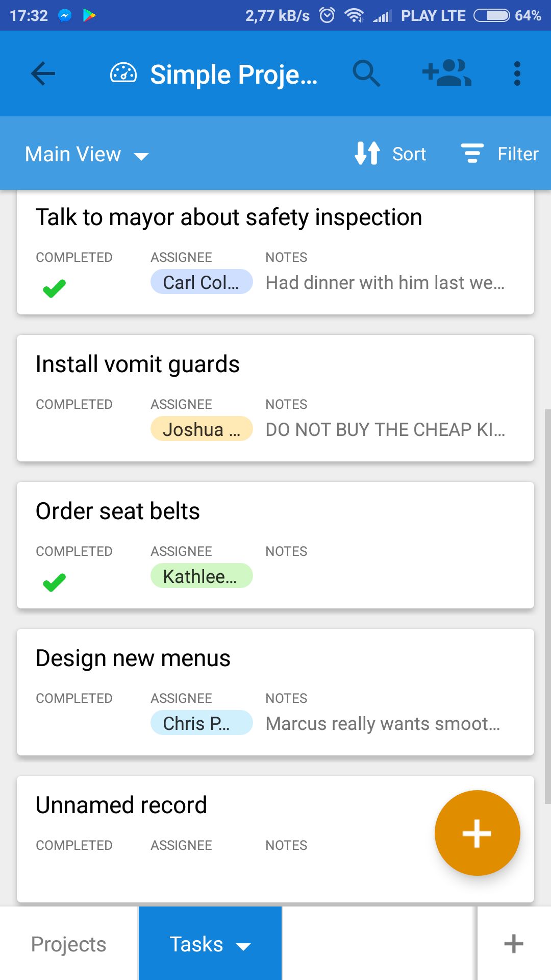Open the Unnamed record card title
This screenshot has height=980, width=551.
121,805
